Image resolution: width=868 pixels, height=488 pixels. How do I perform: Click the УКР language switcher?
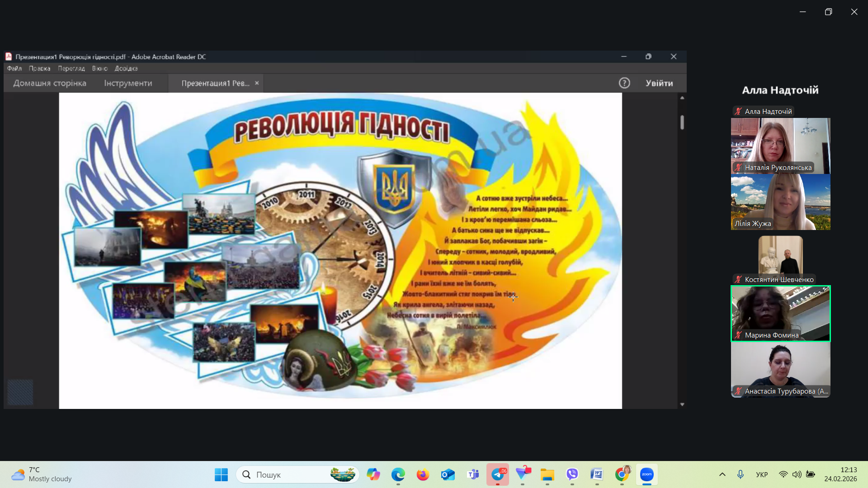pos(762,474)
